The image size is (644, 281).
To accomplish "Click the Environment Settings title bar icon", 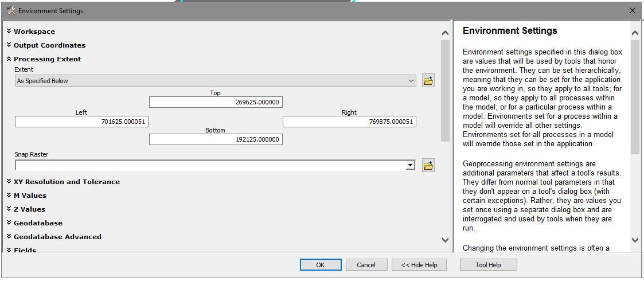I will click(x=10, y=11).
